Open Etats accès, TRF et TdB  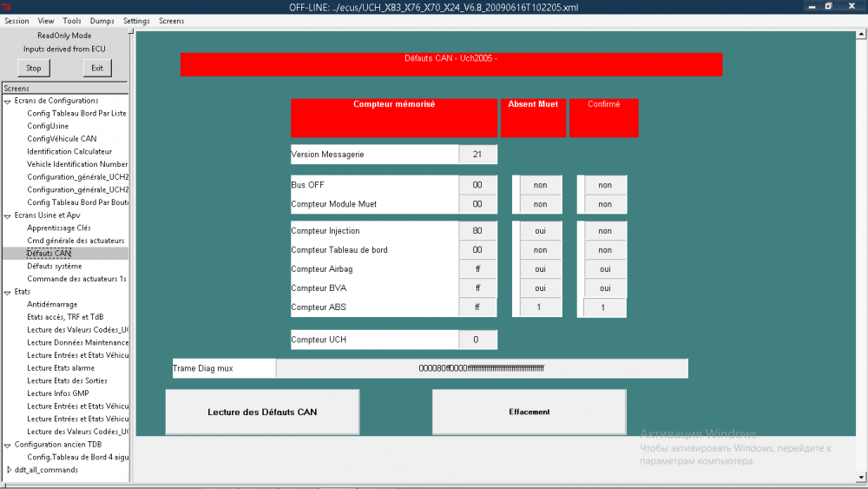65,317
